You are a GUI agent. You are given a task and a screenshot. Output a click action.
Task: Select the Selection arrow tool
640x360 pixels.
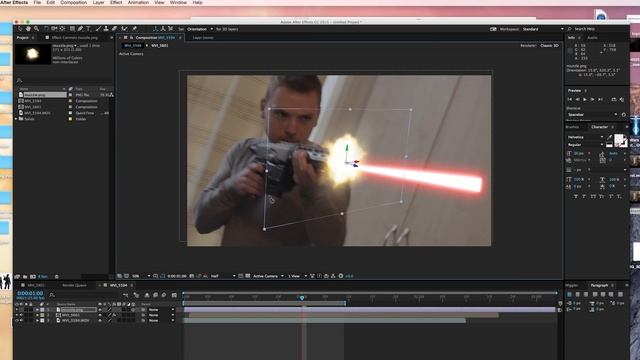pos(20,29)
